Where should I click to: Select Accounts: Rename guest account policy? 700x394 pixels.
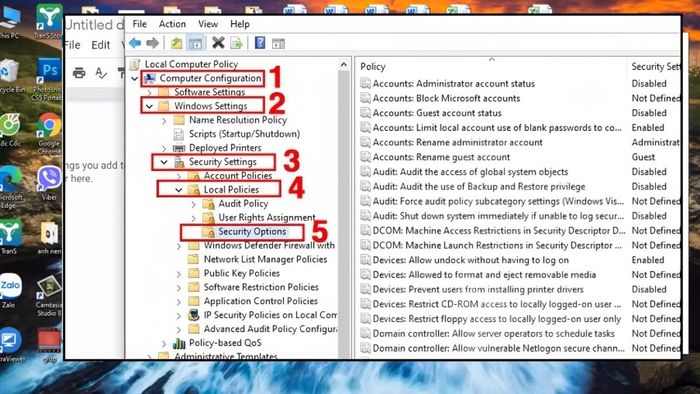pos(441,157)
